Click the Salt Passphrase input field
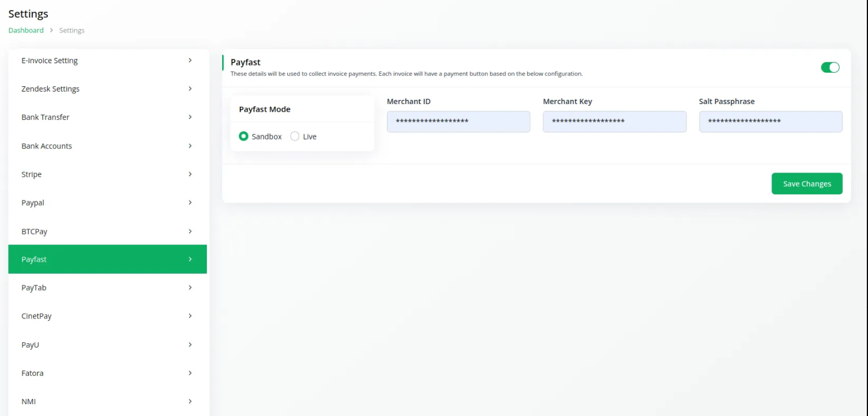This screenshot has height=416, width=868. tap(771, 122)
